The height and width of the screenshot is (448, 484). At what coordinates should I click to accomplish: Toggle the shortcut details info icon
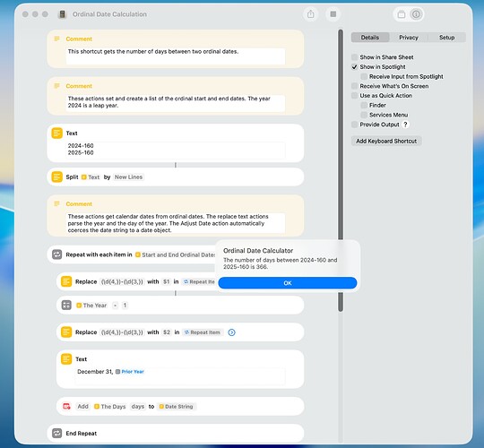[416, 14]
